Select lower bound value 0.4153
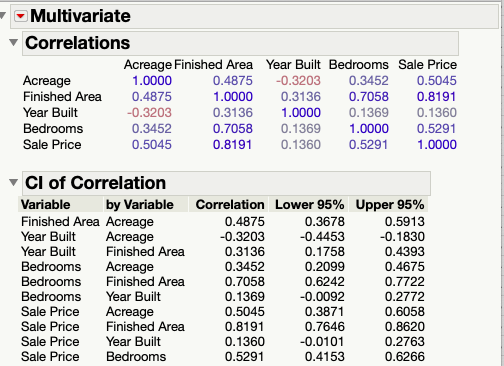This screenshot has height=366, width=504. [x=325, y=357]
